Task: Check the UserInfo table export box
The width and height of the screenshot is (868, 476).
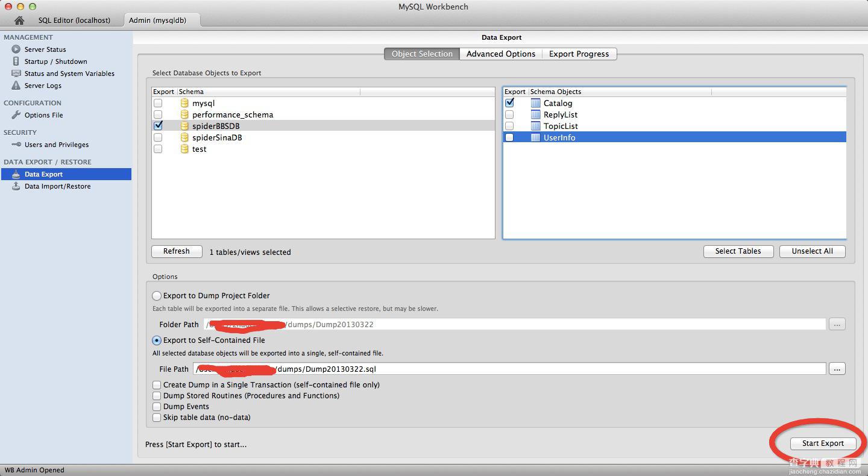Action: click(x=509, y=137)
